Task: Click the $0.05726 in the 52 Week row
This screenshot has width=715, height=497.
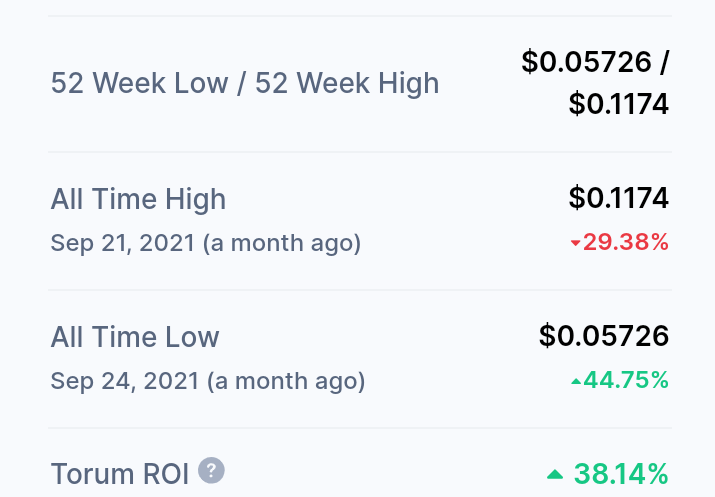Action: pyautogui.click(x=586, y=62)
